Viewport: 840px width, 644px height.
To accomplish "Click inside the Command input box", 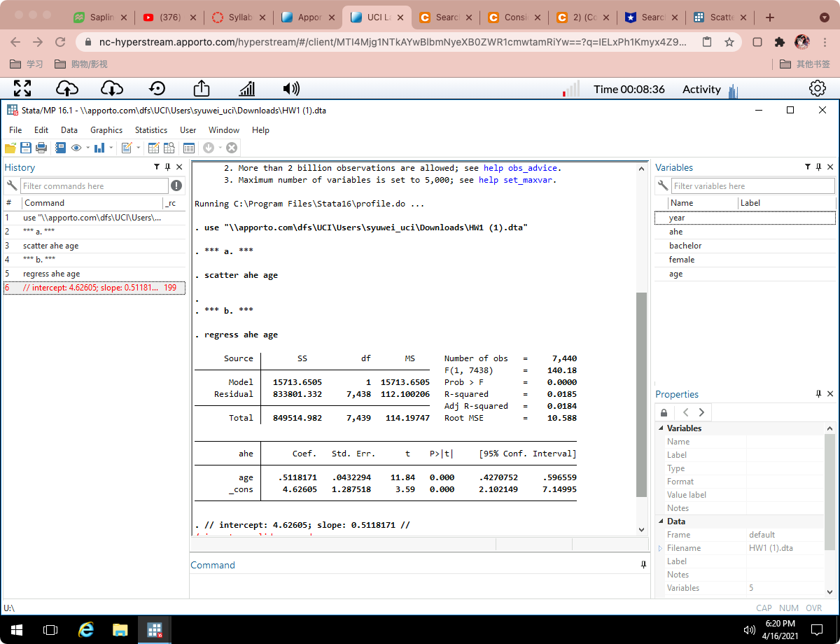I will point(420,582).
